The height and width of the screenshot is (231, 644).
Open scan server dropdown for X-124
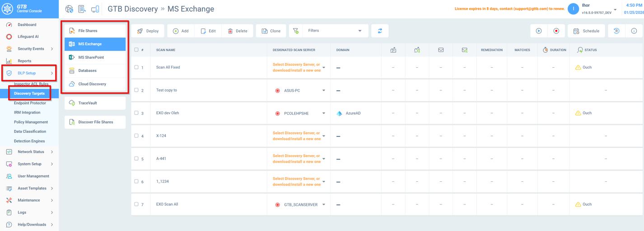(x=324, y=136)
